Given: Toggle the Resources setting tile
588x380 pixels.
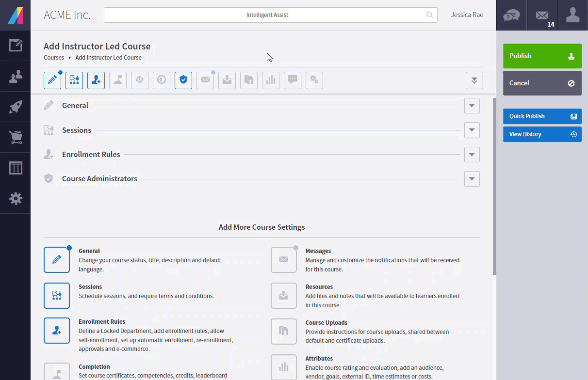Looking at the screenshot, I should click(283, 296).
